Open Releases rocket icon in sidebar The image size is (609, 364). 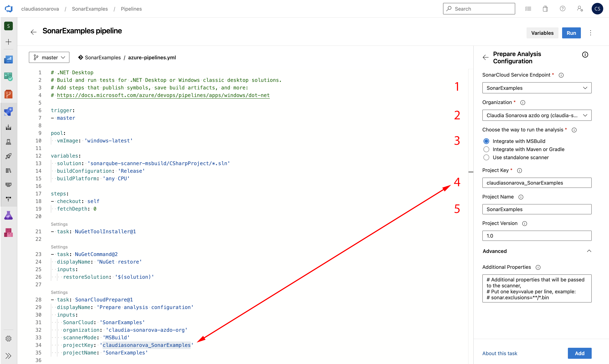click(9, 156)
